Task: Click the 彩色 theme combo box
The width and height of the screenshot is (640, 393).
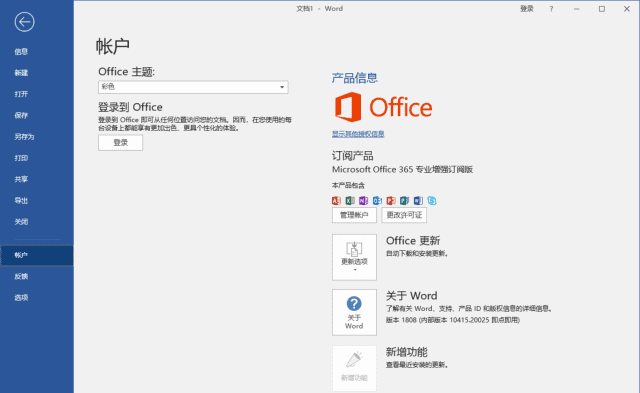Action: 193,87
